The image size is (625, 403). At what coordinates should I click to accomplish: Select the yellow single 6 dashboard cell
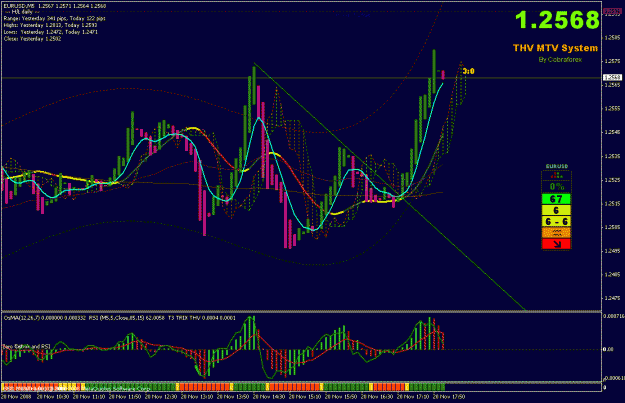pyautogui.click(x=556, y=210)
